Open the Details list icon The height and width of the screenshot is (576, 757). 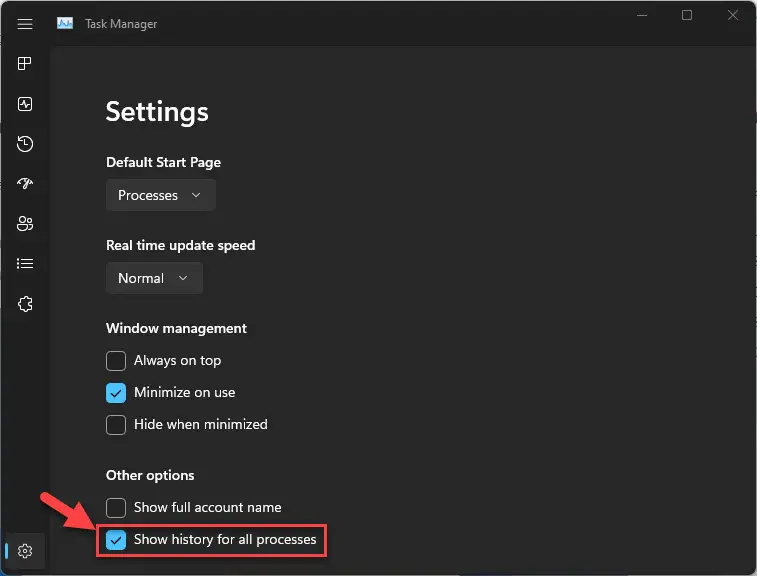point(25,264)
